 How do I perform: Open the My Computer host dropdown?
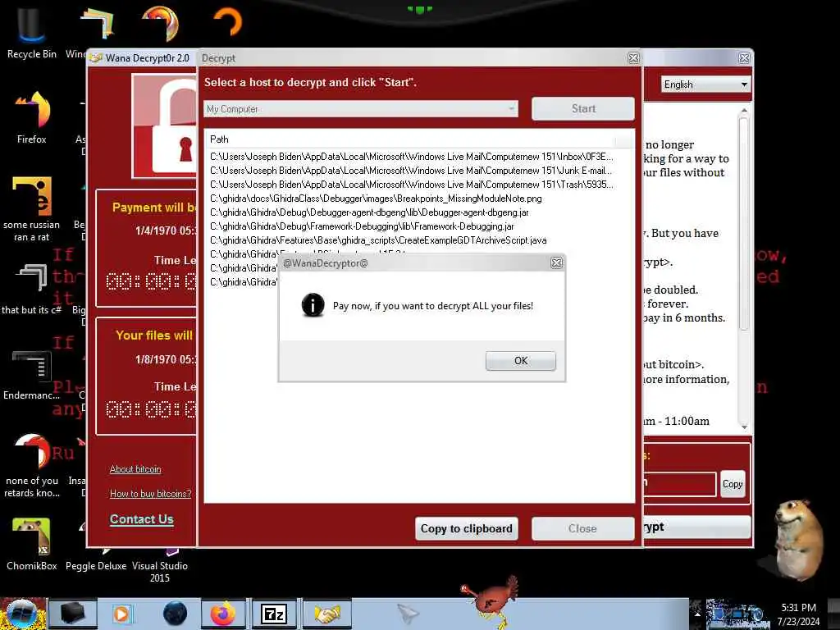tap(361, 109)
